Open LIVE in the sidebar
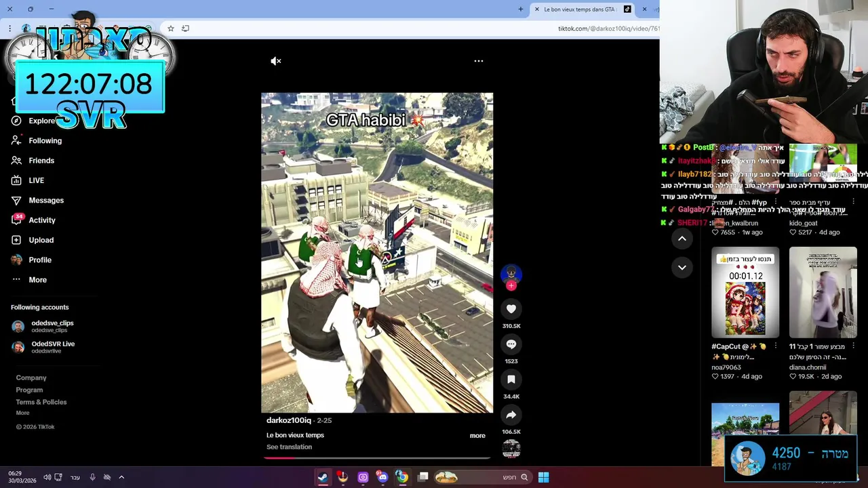 (x=36, y=181)
